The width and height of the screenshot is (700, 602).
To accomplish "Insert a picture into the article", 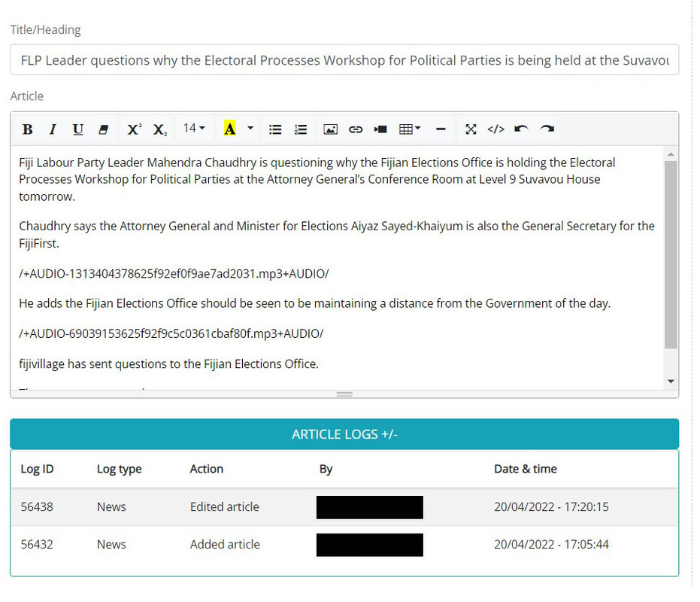I will tap(330, 129).
